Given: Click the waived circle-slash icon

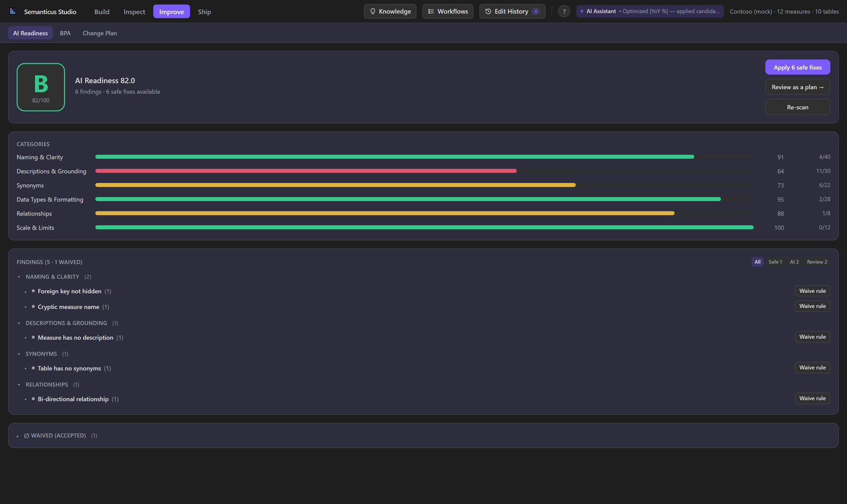Looking at the screenshot, I should point(26,436).
